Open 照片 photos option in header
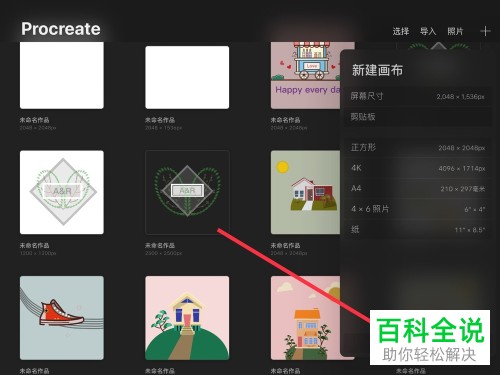Image resolution: width=500 pixels, height=375 pixels. 455,31
